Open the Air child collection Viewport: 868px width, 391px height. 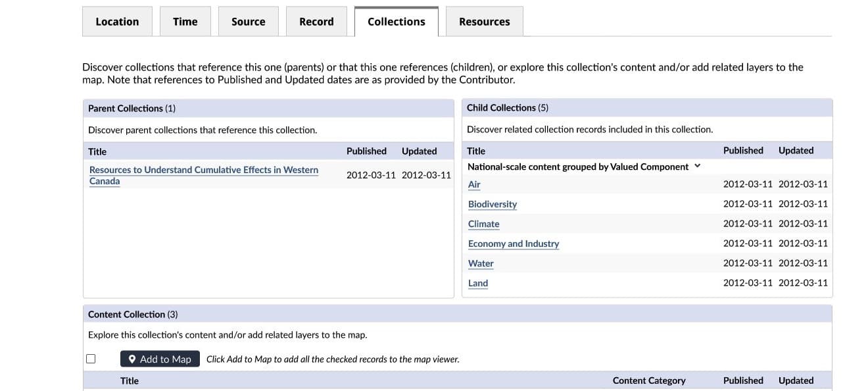tap(474, 185)
